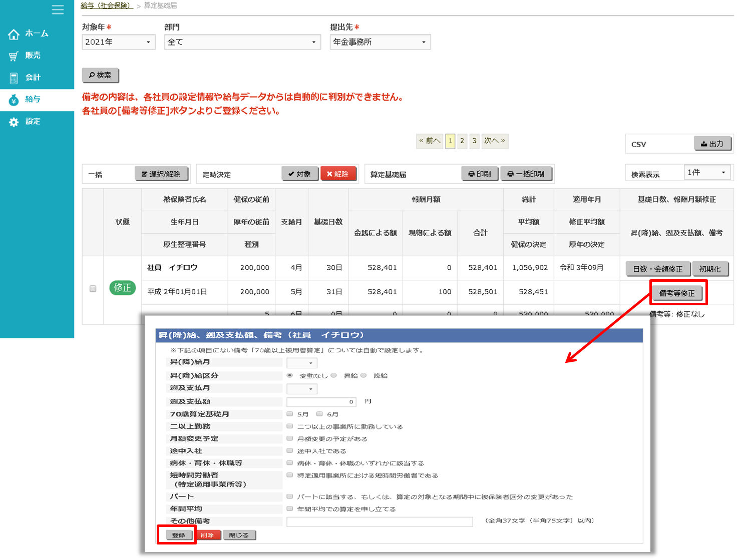The width and height of the screenshot is (739, 560).
Task: Click the hamburger menu icon in sidebar
Action: (x=58, y=10)
